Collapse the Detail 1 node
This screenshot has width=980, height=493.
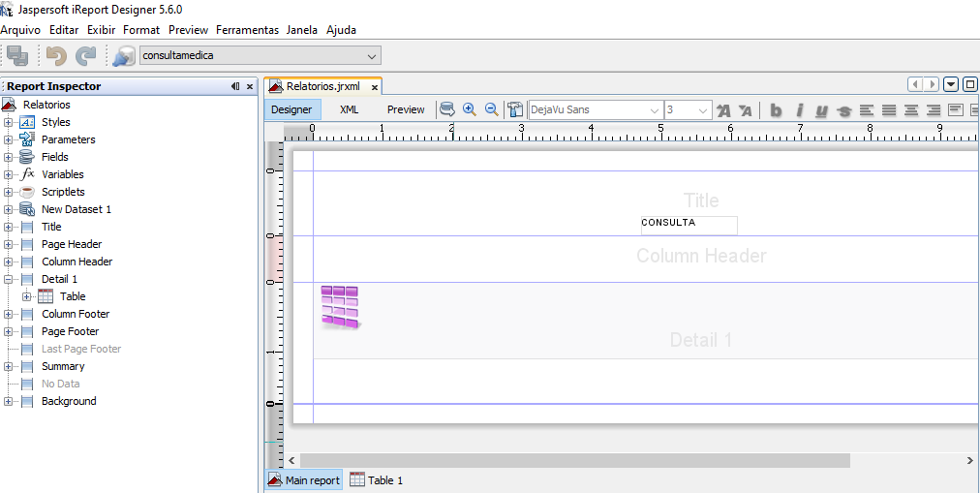tap(8, 279)
